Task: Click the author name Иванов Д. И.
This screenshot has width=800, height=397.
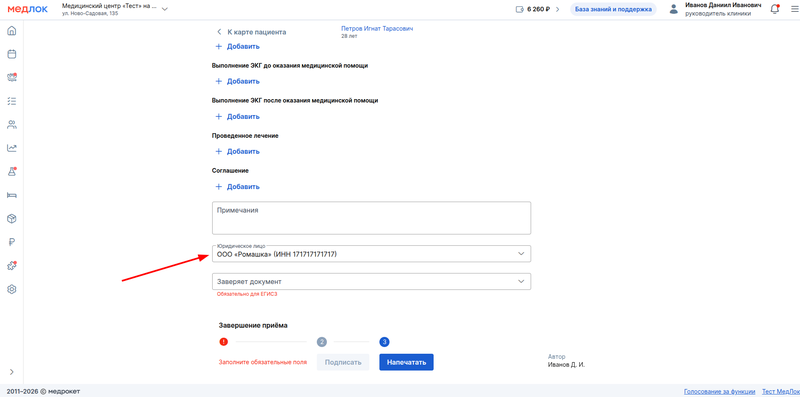Action: coord(566,365)
